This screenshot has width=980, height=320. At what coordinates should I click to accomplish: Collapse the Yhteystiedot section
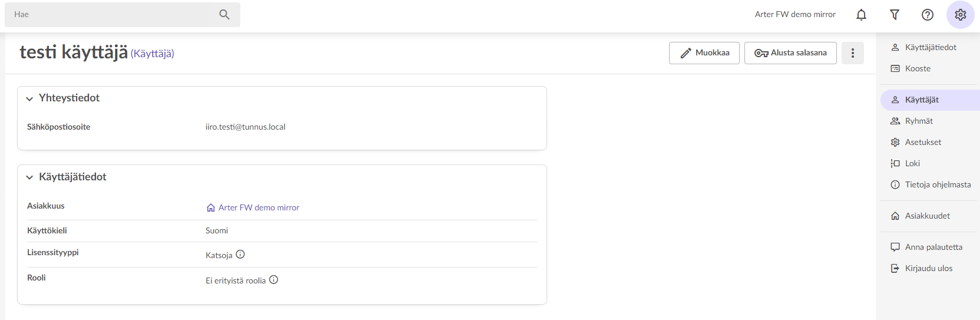pos(29,99)
